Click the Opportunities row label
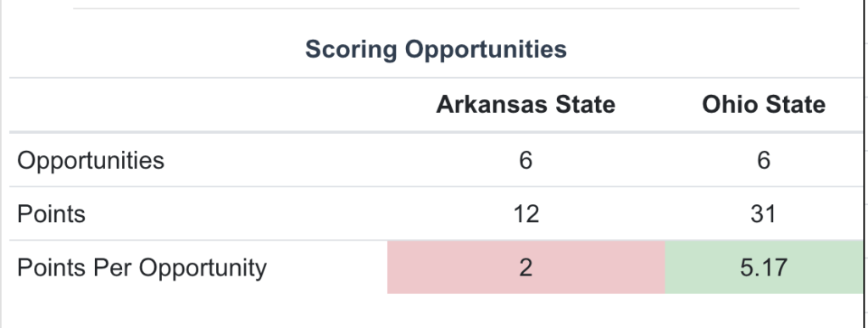868x328 pixels. pyautogui.click(x=91, y=161)
